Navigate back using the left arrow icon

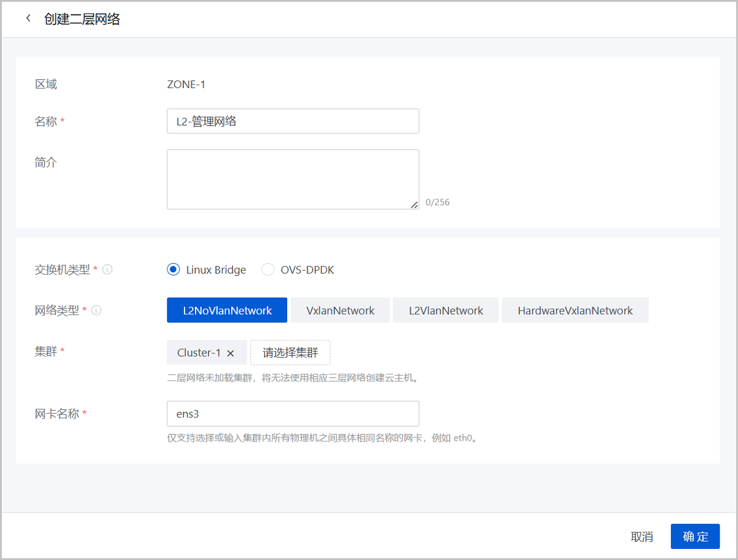pos(29,18)
